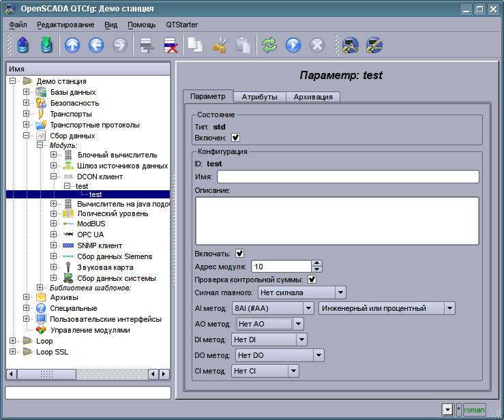The width and height of the screenshot is (504, 420).
Task: Click the blue play start icon
Action: [293, 46]
